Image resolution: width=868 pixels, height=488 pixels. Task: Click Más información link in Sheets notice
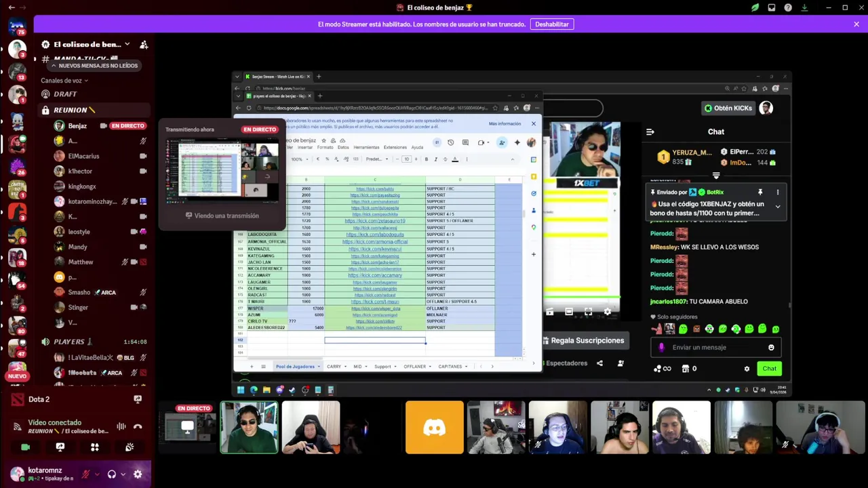tap(505, 124)
